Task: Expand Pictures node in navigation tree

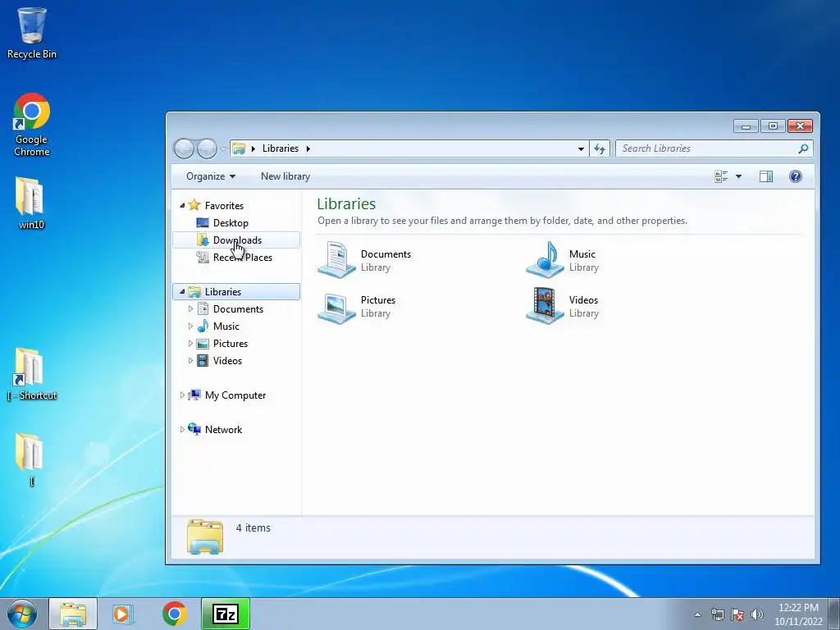Action: (190, 344)
